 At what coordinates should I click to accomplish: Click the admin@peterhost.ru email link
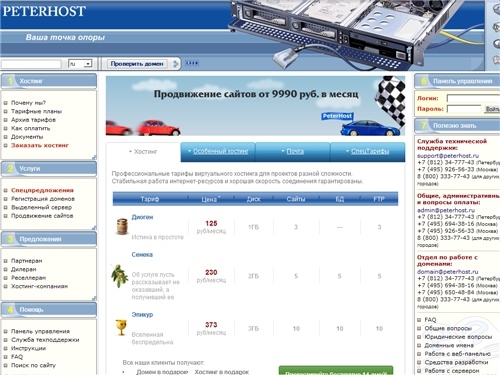(446, 210)
